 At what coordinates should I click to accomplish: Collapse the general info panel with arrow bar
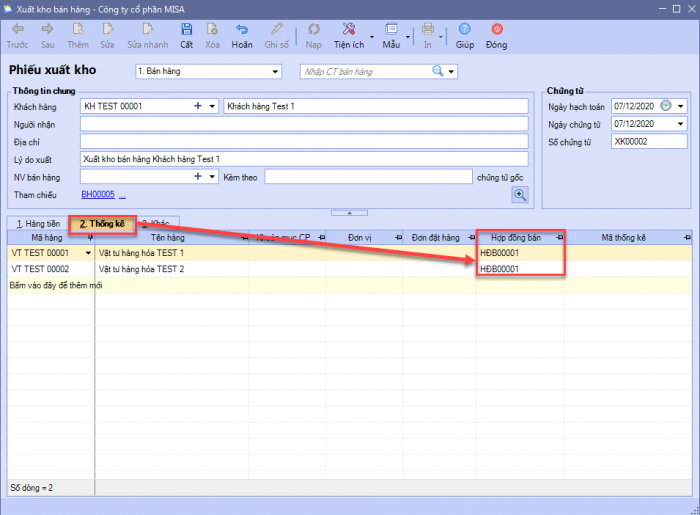click(x=349, y=212)
